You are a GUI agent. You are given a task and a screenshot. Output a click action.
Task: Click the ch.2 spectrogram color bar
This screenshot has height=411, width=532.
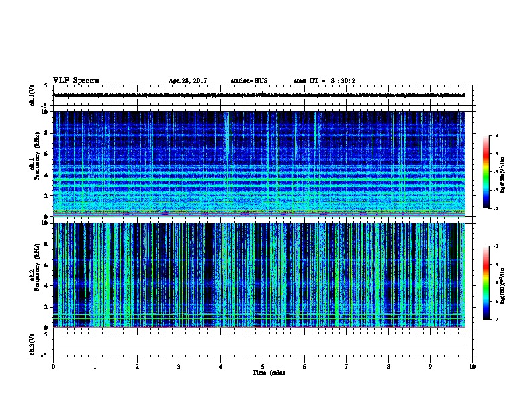click(486, 283)
